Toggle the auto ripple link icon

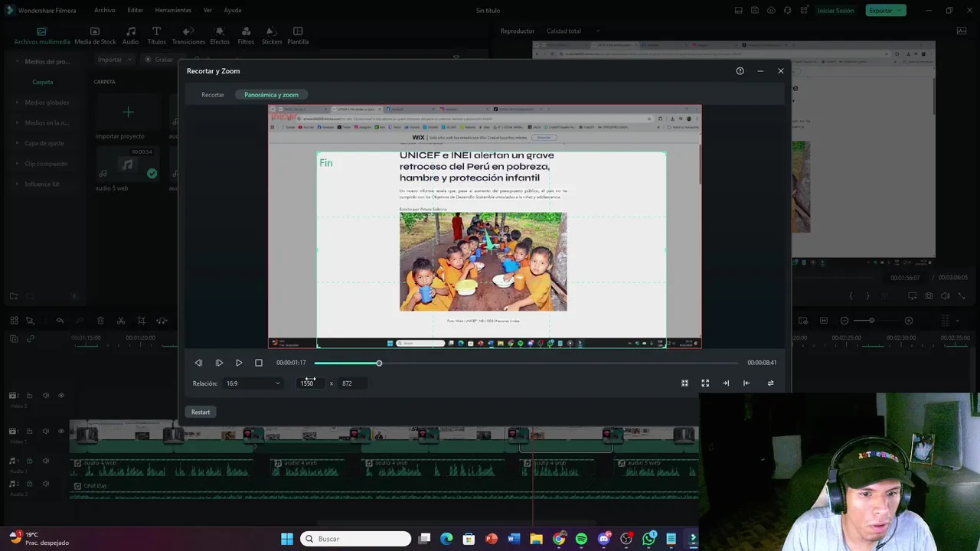[x=31, y=338]
